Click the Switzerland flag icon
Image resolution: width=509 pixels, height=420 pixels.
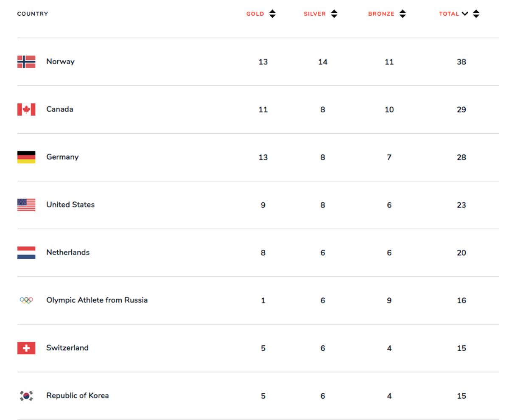26,348
